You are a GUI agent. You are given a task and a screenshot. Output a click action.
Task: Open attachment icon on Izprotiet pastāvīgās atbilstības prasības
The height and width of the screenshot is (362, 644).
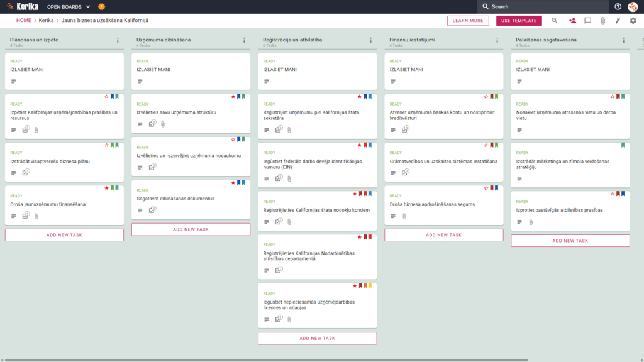[531, 222]
